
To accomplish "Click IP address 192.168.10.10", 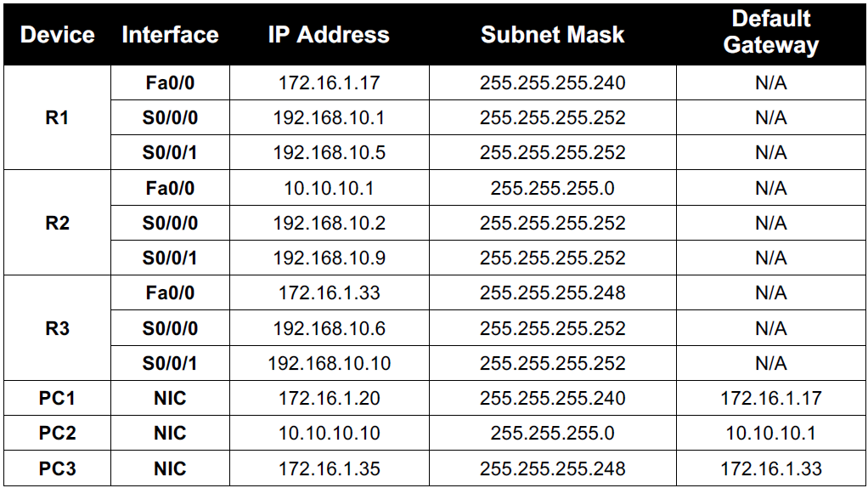I will (329, 364).
